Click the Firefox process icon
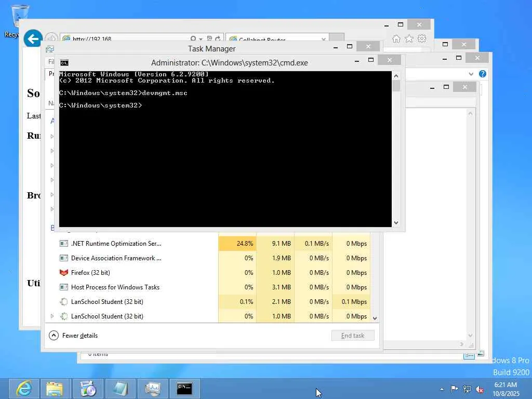Screen dimensions: 532x399 [64, 273]
